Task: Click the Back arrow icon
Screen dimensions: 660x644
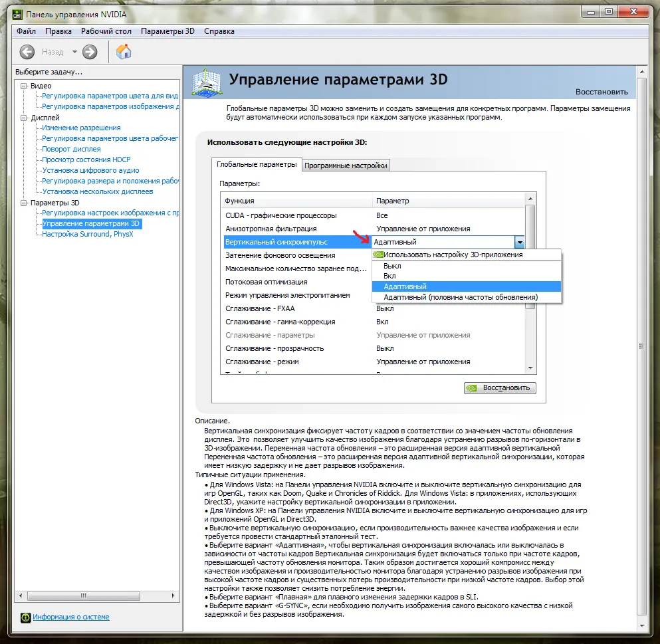Action: [27, 53]
